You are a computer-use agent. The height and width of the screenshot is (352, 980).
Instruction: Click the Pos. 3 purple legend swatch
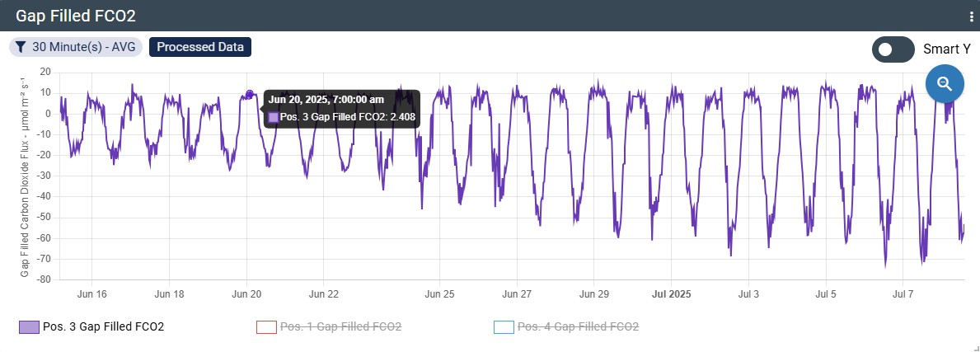(29, 327)
